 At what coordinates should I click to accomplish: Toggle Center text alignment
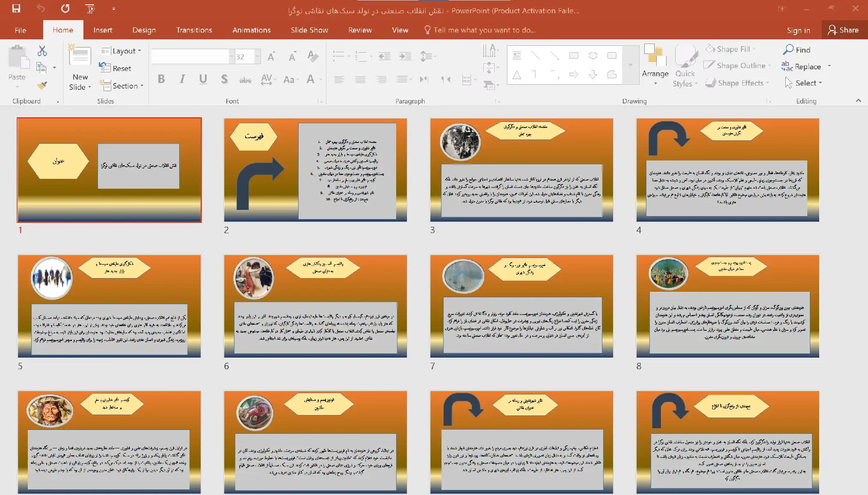point(360,79)
